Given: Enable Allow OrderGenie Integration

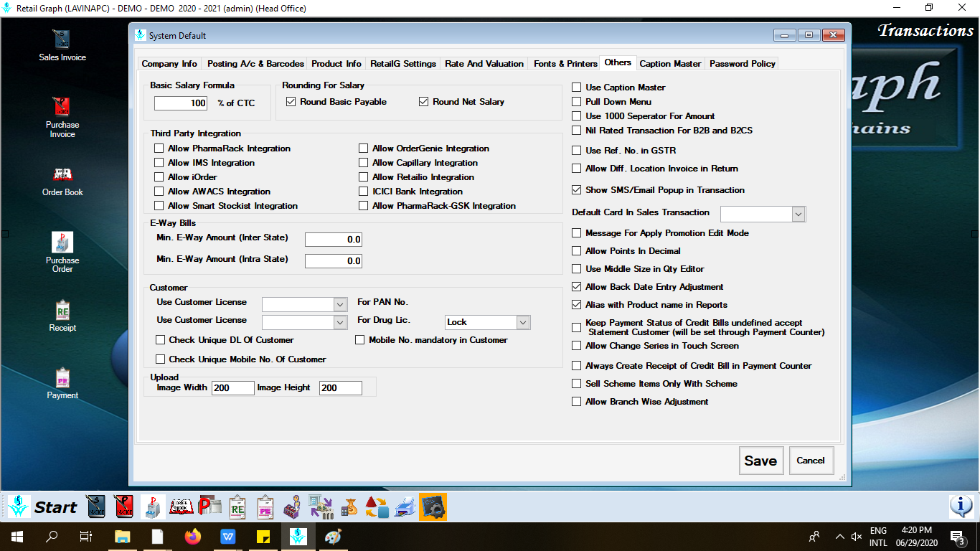Looking at the screenshot, I should (363, 149).
